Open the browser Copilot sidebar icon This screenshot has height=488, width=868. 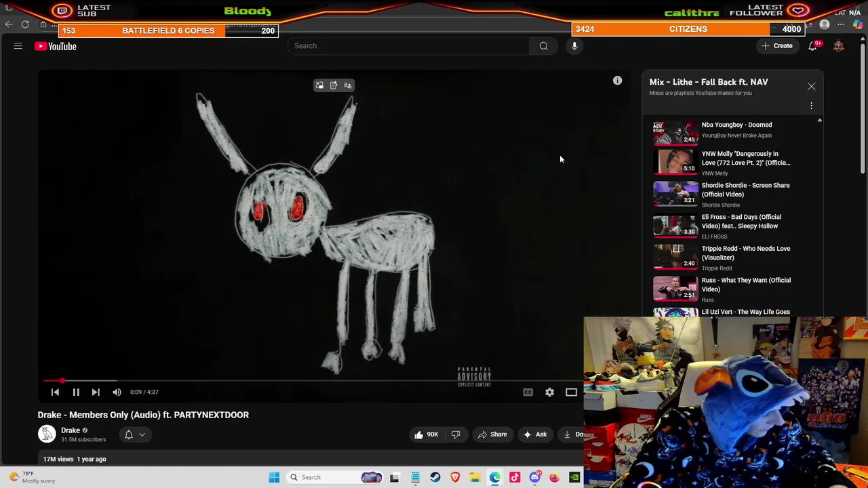pyautogui.click(x=858, y=24)
